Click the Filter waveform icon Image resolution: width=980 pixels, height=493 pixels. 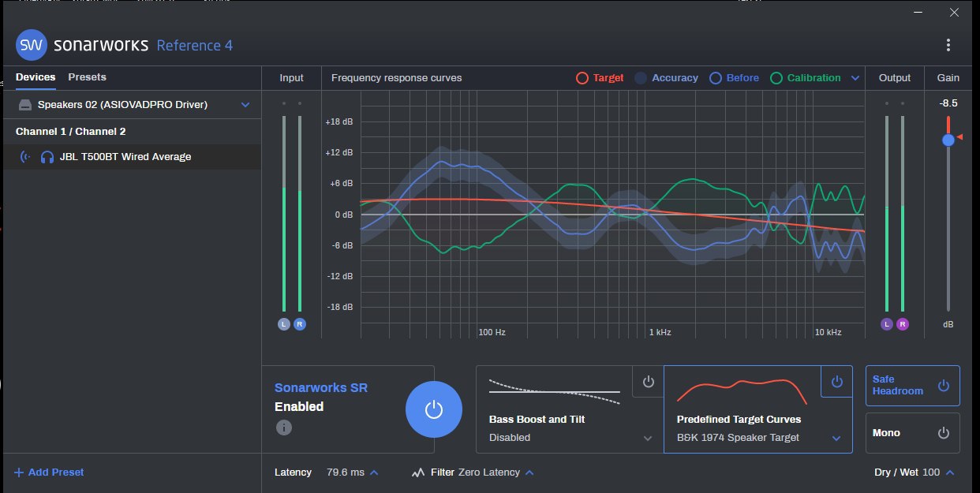pos(419,472)
